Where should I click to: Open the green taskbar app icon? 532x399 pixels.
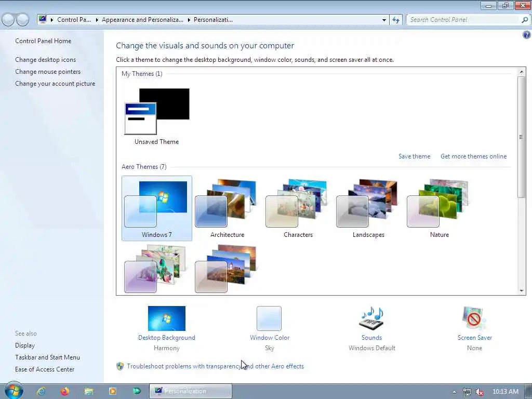137,391
